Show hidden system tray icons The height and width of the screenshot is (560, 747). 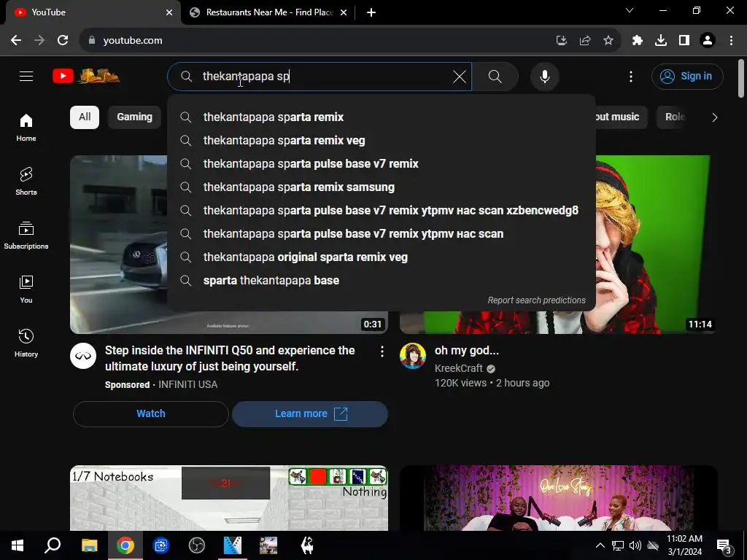pyautogui.click(x=600, y=545)
